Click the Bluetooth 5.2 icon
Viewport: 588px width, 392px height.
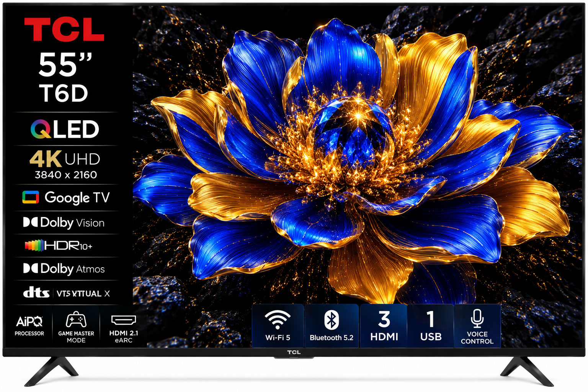pyautogui.click(x=332, y=320)
